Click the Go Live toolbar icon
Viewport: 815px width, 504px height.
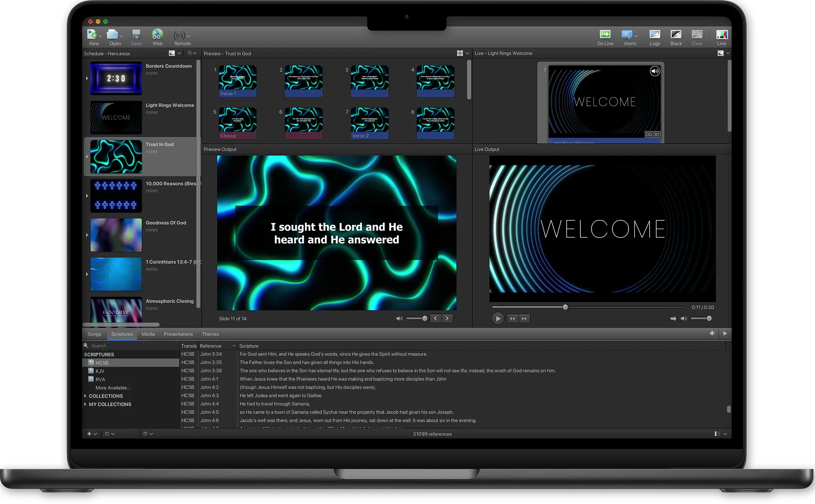(605, 35)
